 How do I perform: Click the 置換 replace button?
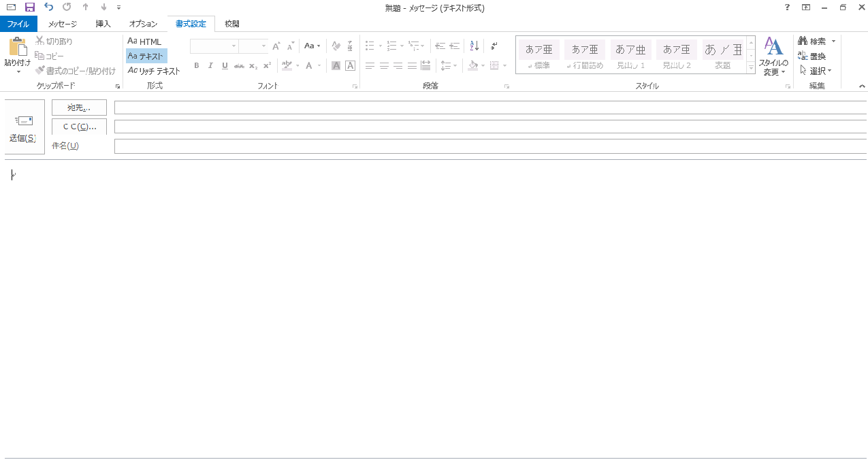pos(811,56)
